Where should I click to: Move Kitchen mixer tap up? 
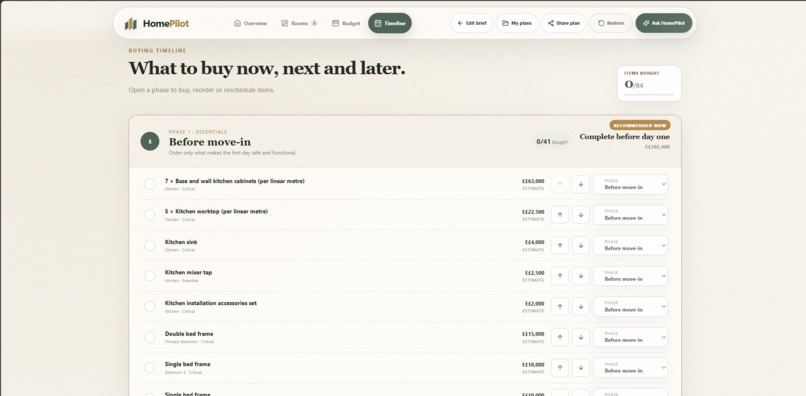560,276
